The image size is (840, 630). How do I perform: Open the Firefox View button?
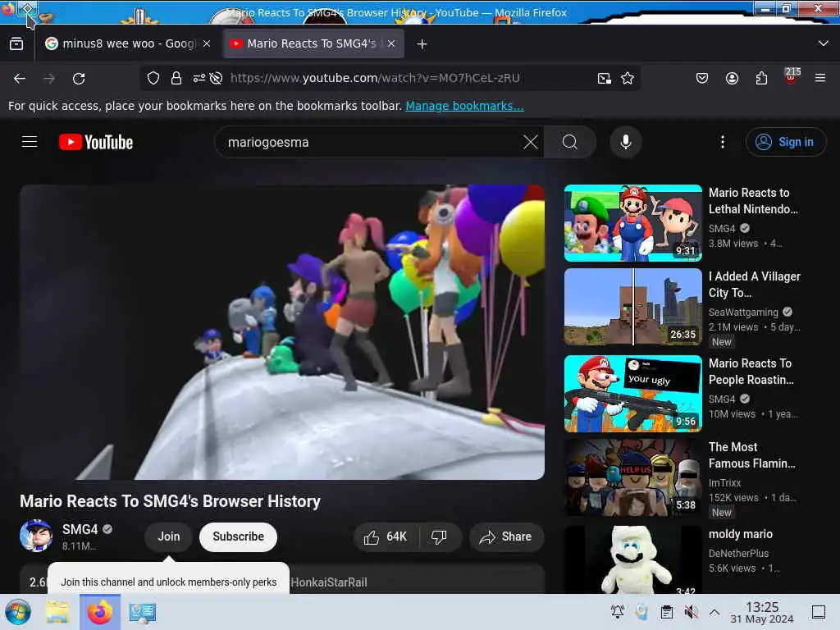tap(16, 44)
